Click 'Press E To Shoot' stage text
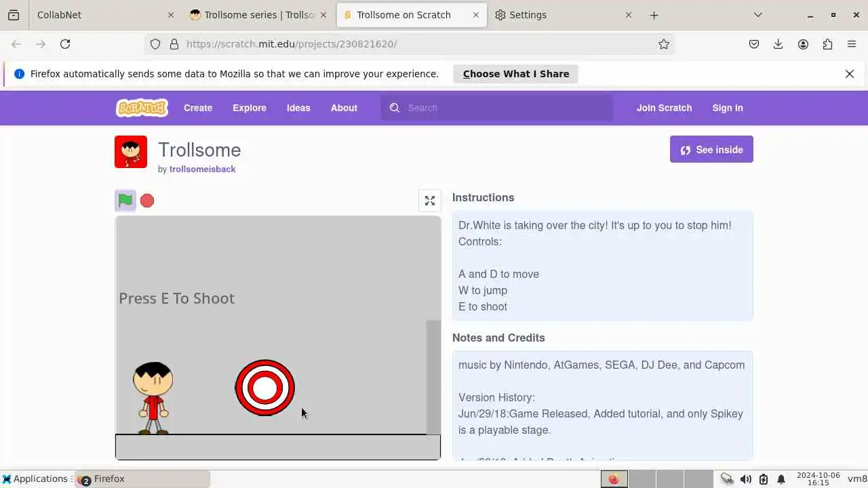The image size is (868, 488). click(x=176, y=298)
